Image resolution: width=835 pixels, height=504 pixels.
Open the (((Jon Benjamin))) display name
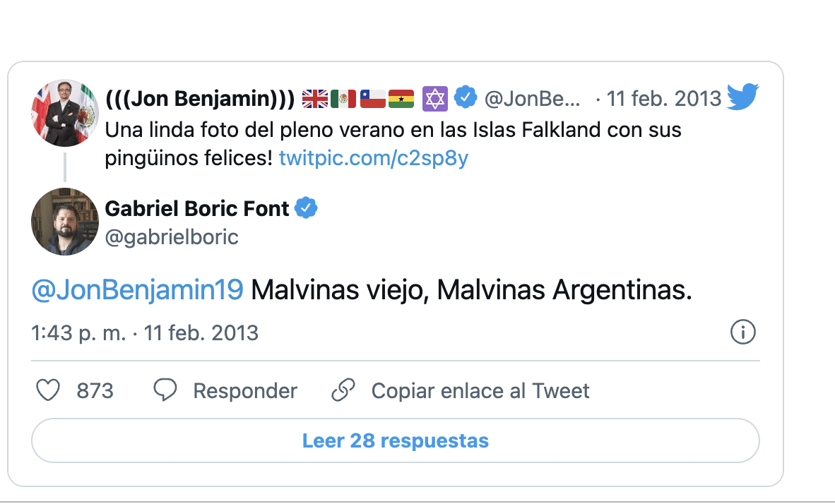point(199,99)
